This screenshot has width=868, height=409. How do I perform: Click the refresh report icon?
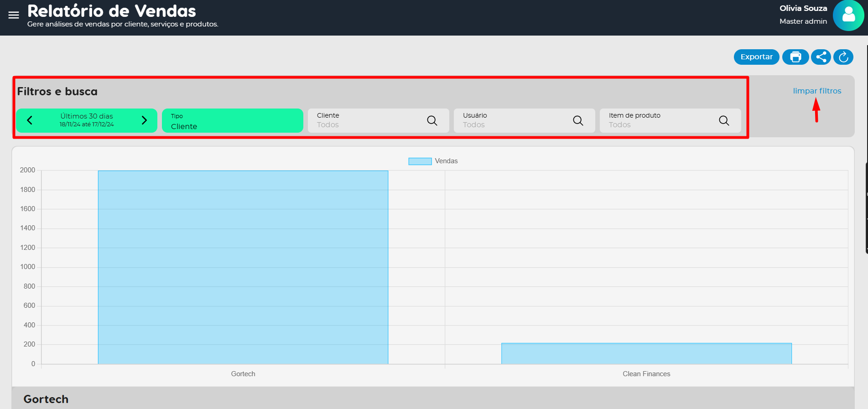(x=843, y=57)
